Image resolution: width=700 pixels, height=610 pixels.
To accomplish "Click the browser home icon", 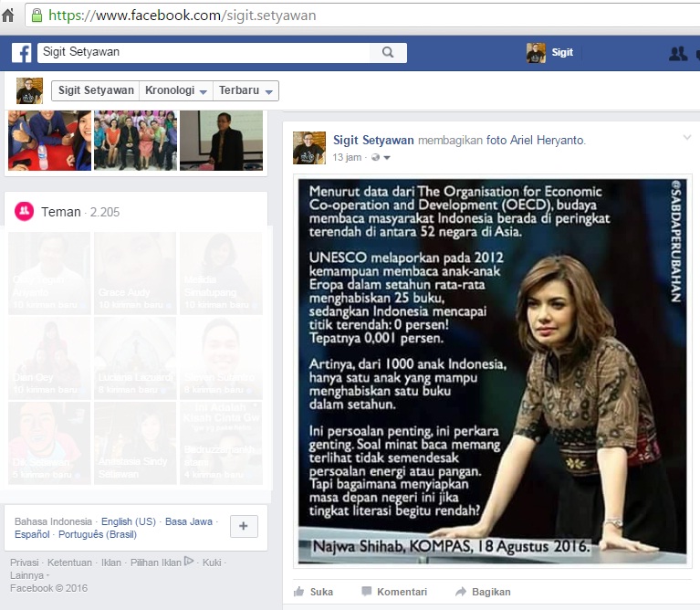I will click(x=7, y=16).
